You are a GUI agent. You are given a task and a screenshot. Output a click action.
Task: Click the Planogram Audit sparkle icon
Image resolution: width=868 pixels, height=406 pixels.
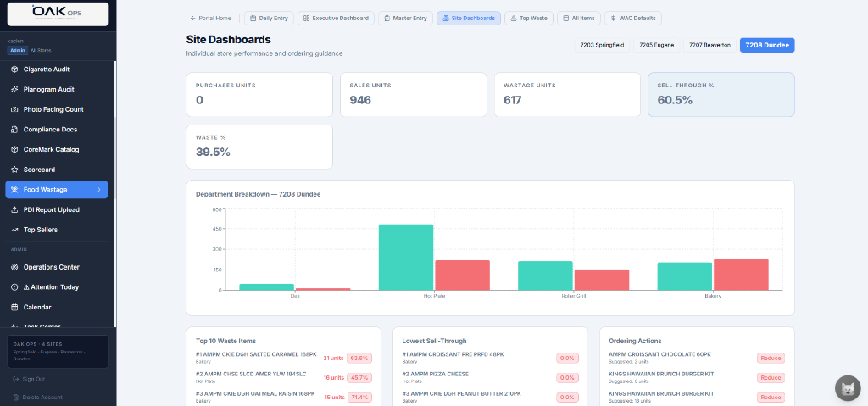(x=15, y=89)
